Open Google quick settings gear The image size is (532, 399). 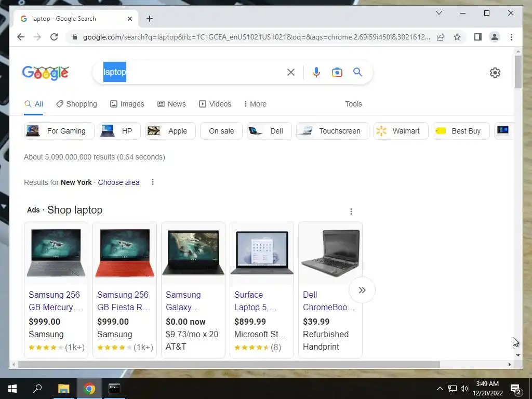click(495, 73)
